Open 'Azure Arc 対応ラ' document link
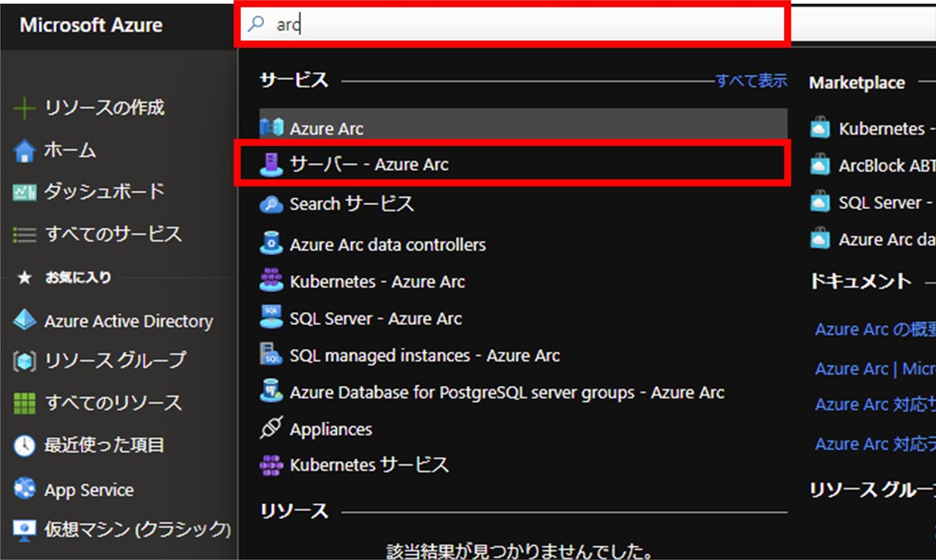Screen dimensions: 936x560 coord(875,444)
